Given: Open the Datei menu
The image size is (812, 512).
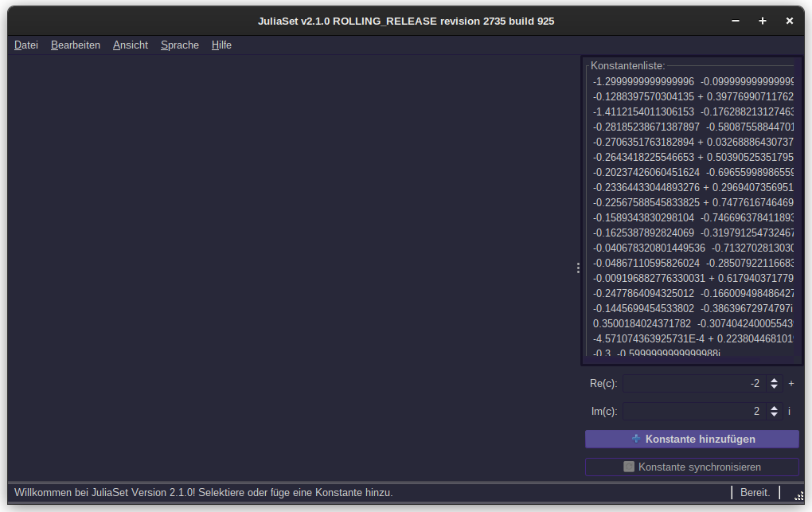Looking at the screenshot, I should 25,45.
